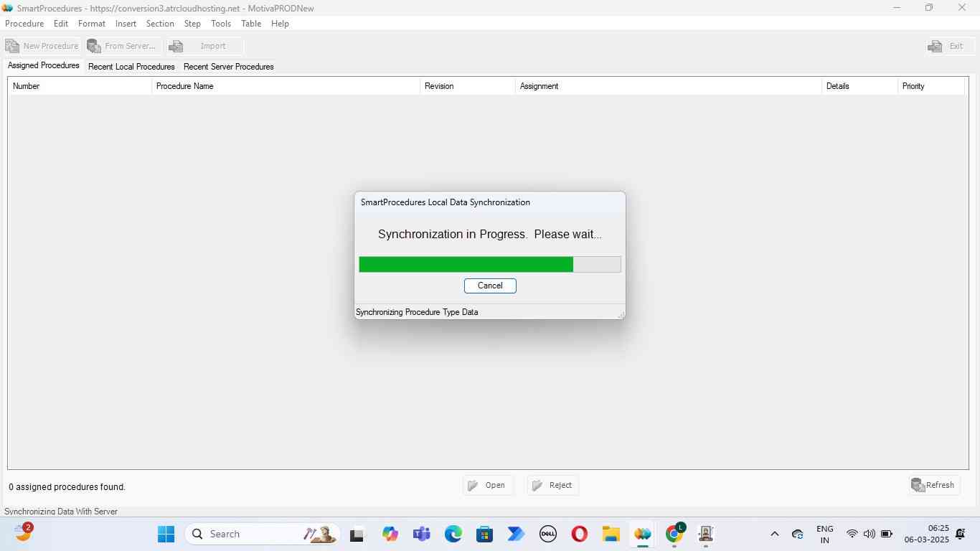Open the Dell app from the taskbar
The width and height of the screenshot is (980, 551).
click(548, 534)
